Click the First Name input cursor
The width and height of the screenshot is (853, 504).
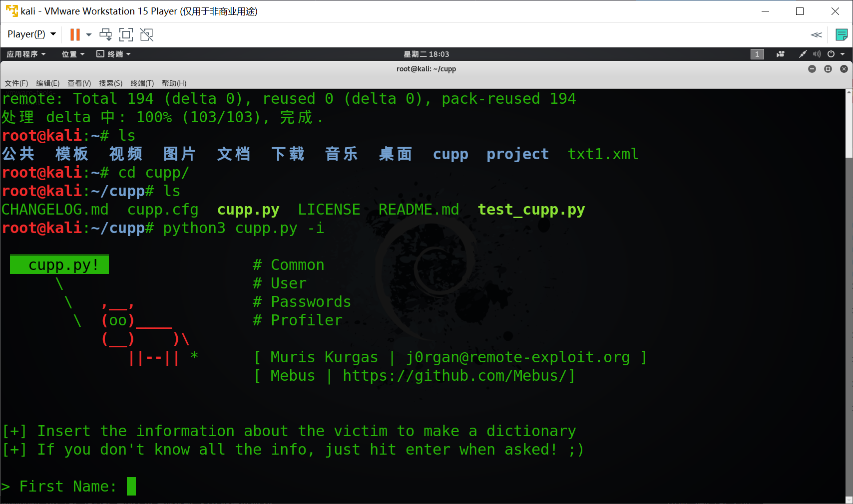point(131,487)
